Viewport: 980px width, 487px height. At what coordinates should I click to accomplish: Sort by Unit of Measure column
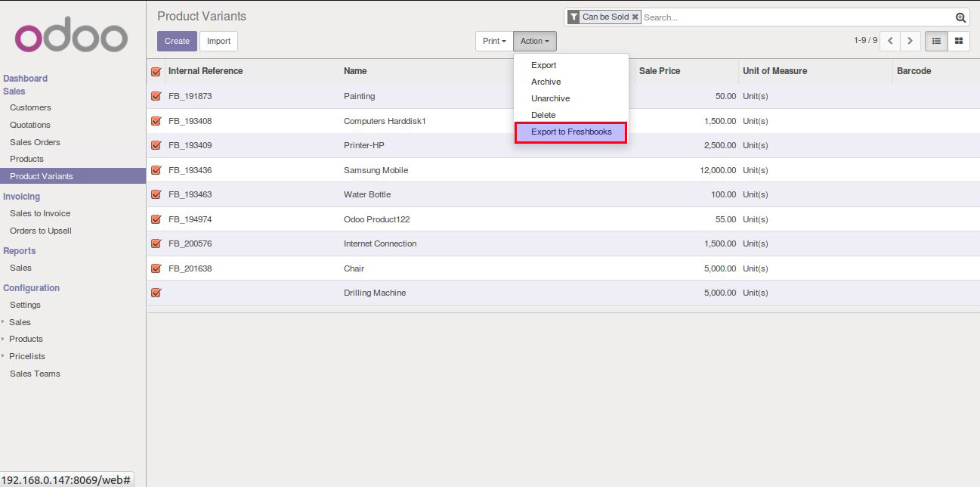[774, 71]
